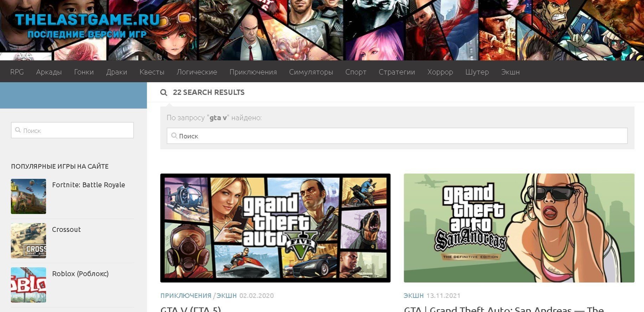The image size is (644, 312).
Task: Open the Спорт category
Action: (356, 72)
